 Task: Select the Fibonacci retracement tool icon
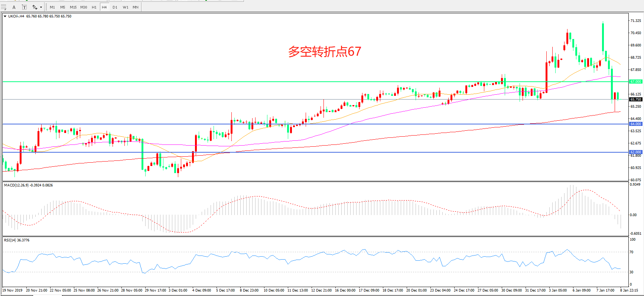click(4, 7)
